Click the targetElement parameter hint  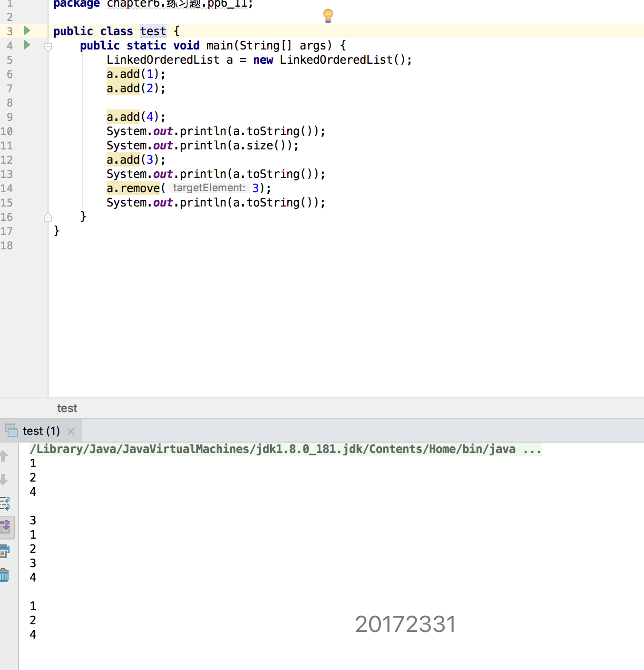click(x=209, y=188)
